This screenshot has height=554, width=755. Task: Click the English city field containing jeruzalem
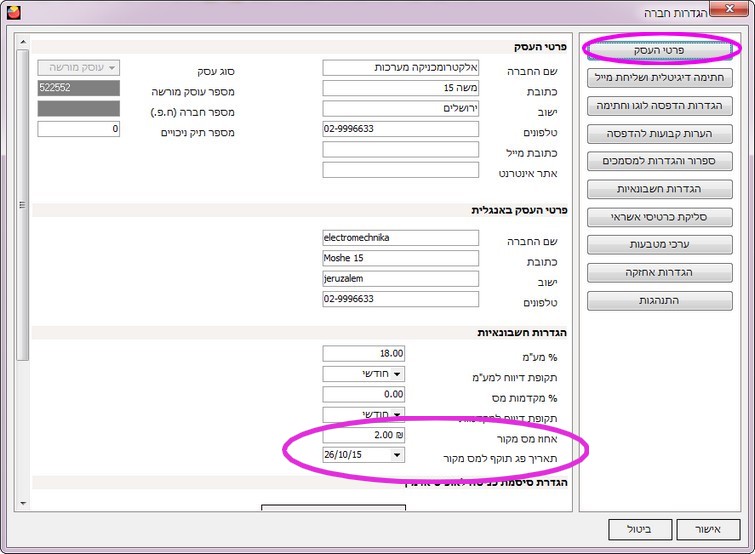(x=400, y=279)
